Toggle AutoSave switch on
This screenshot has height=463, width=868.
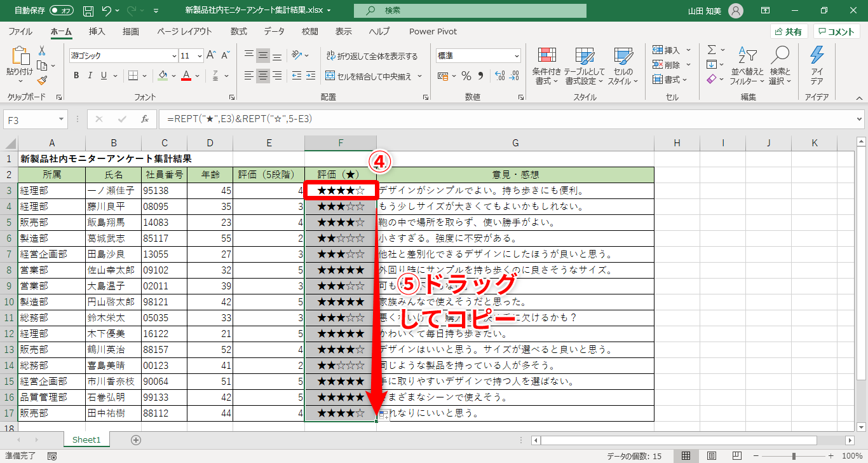[61, 11]
